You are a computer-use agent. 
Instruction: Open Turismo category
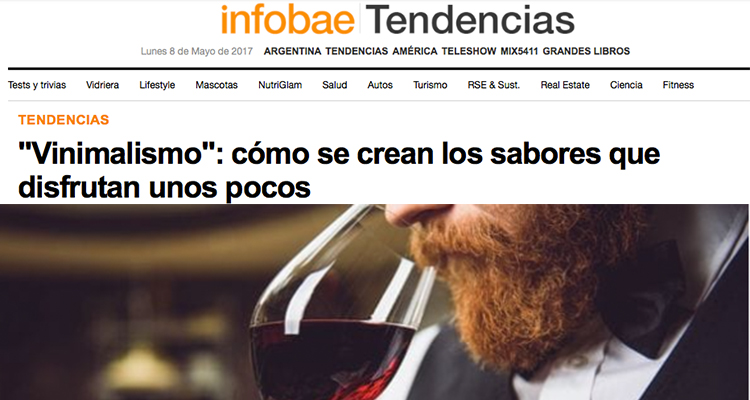click(x=430, y=85)
